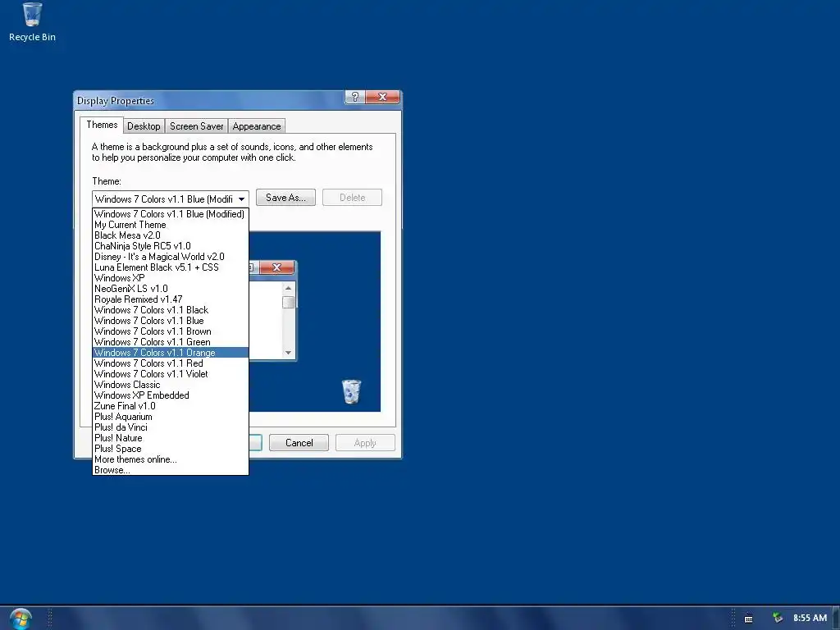Choose highlighted Windows 7 Colors v1.1 Orange
The height and width of the screenshot is (630, 840).
point(171,353)
